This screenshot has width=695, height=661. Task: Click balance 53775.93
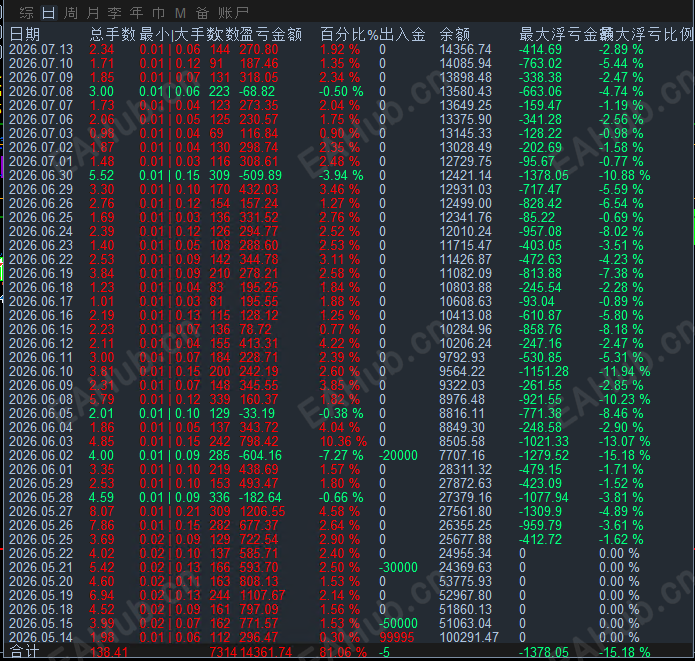pos(465,581)
